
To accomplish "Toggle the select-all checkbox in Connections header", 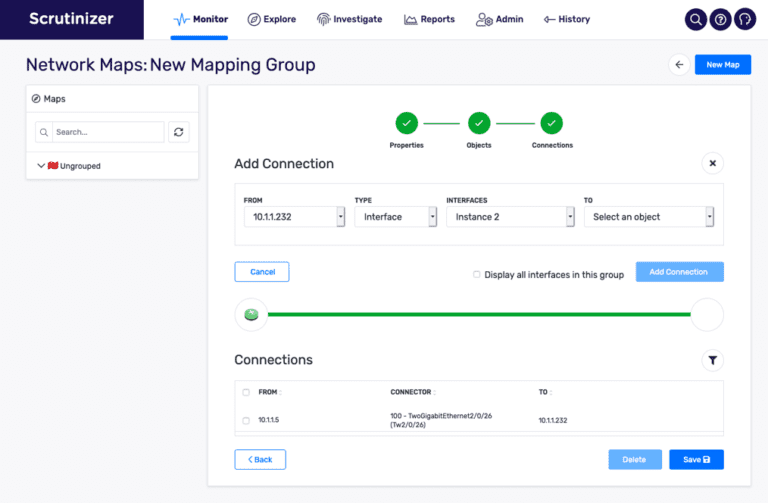I will click(246, 392).
